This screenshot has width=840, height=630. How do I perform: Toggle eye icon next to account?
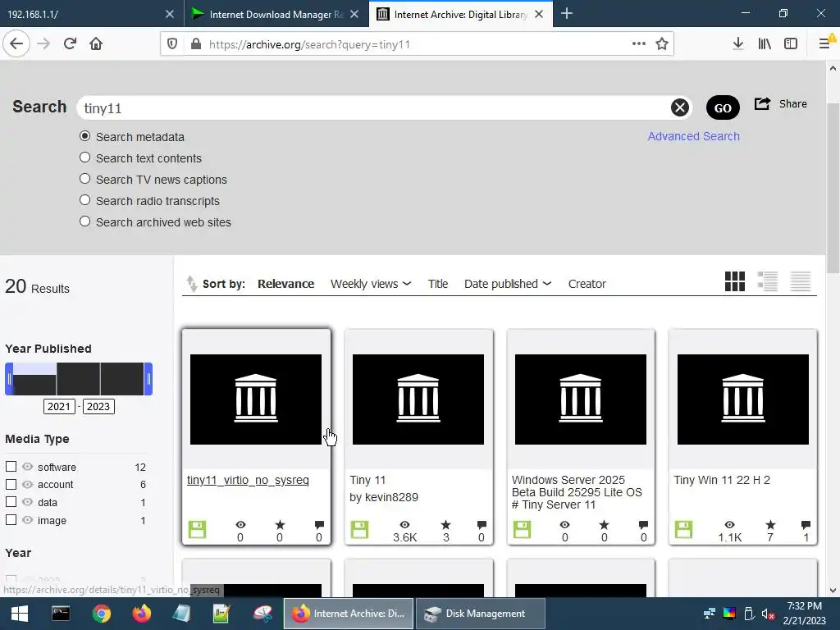[x=28, y=484]
